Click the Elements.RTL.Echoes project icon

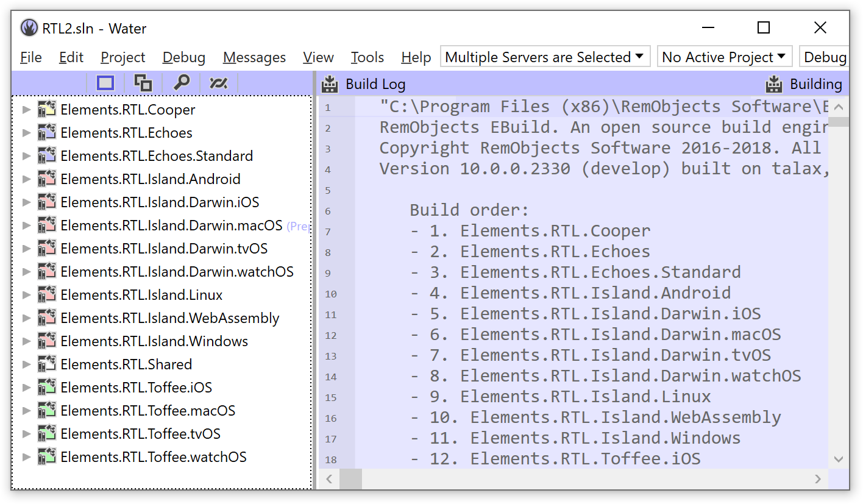pos(47,133)
